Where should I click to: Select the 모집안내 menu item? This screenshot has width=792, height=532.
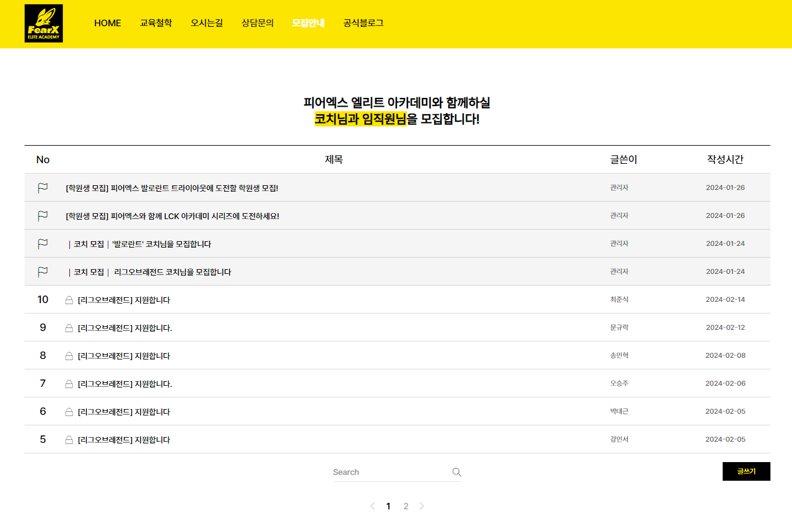click(x=308, y=23)
